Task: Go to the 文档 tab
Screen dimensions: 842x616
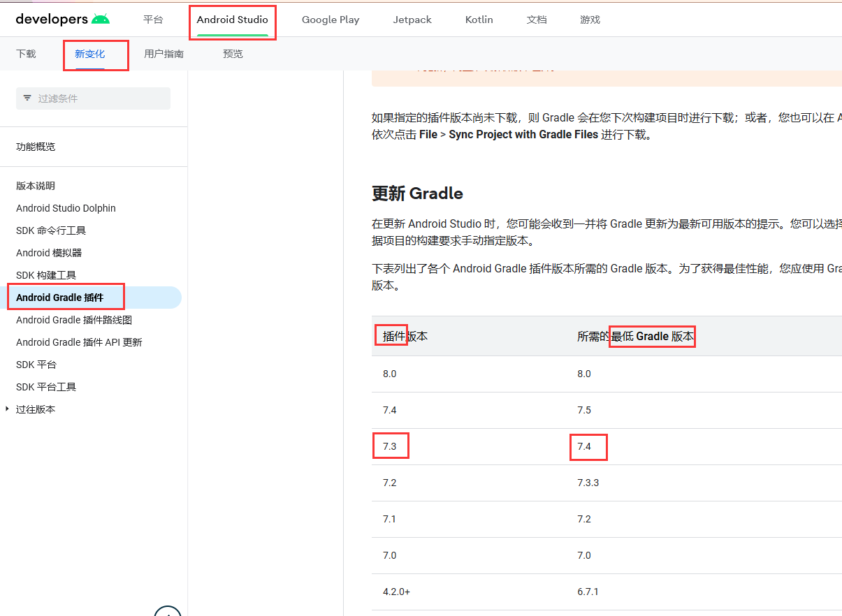Action: (x=537, y=20)
